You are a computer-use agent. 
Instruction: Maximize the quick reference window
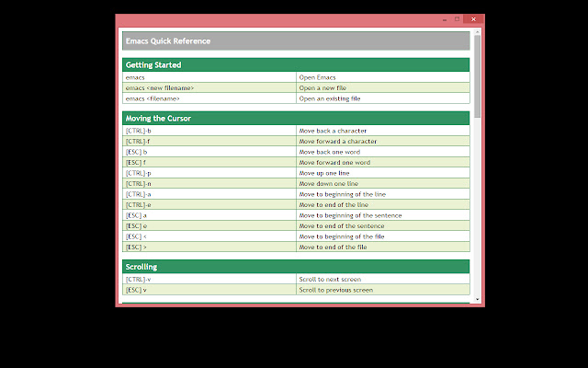pyautogui.click(x=458, y=19)
